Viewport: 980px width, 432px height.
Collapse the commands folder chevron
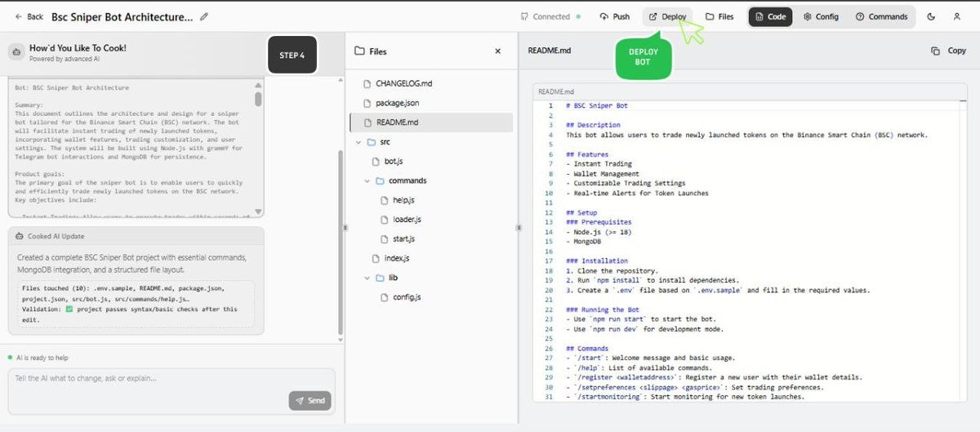[x=367, y=180]
